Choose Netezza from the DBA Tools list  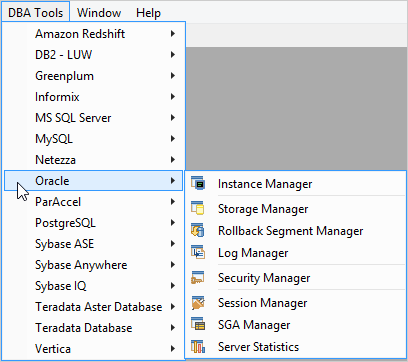coord(93,160)
